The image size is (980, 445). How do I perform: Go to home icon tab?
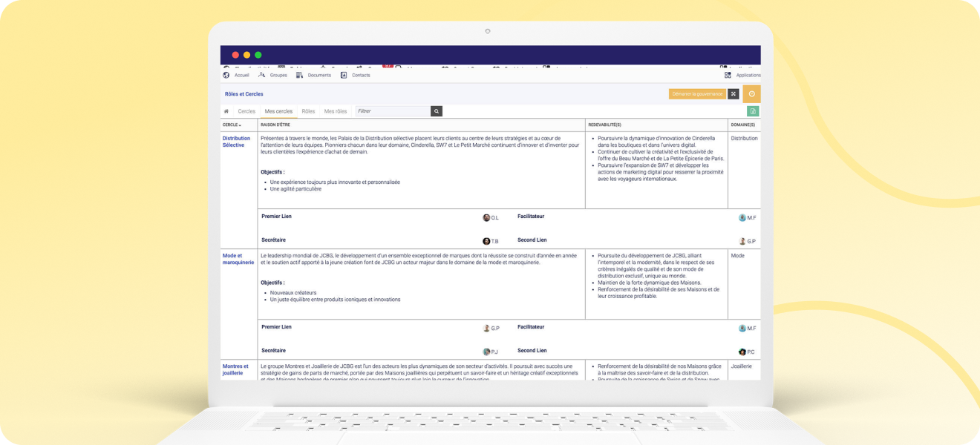226,111
